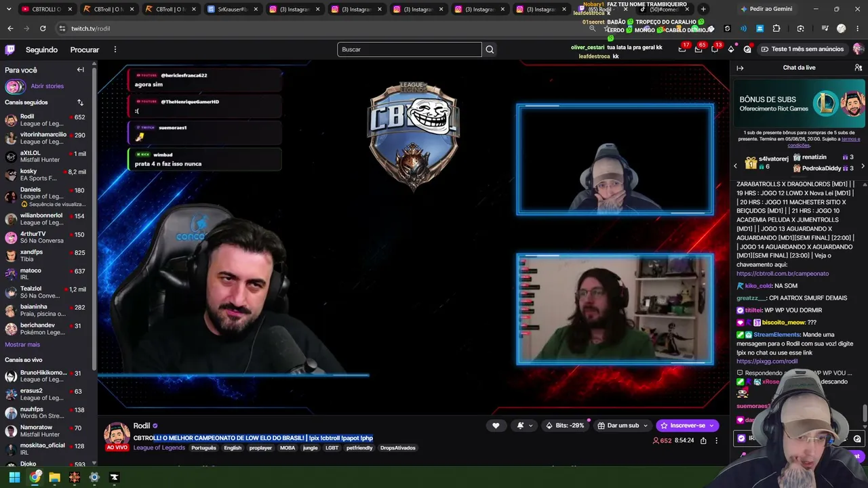The image size is (868, 488).
Task: Open whispers with 13 badge
Action: 715,49
